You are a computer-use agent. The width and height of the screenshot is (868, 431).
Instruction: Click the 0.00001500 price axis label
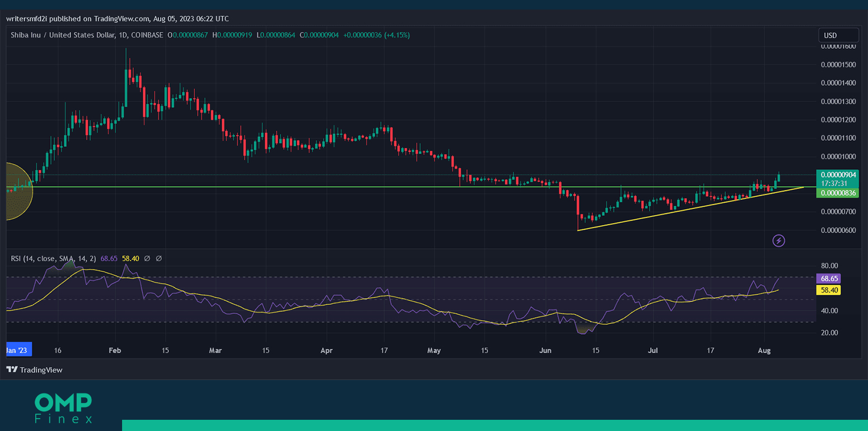838,64
